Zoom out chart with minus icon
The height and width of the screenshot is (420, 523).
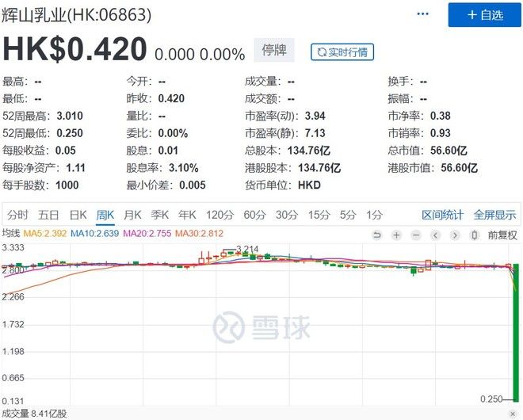click(x=416, y=235)
